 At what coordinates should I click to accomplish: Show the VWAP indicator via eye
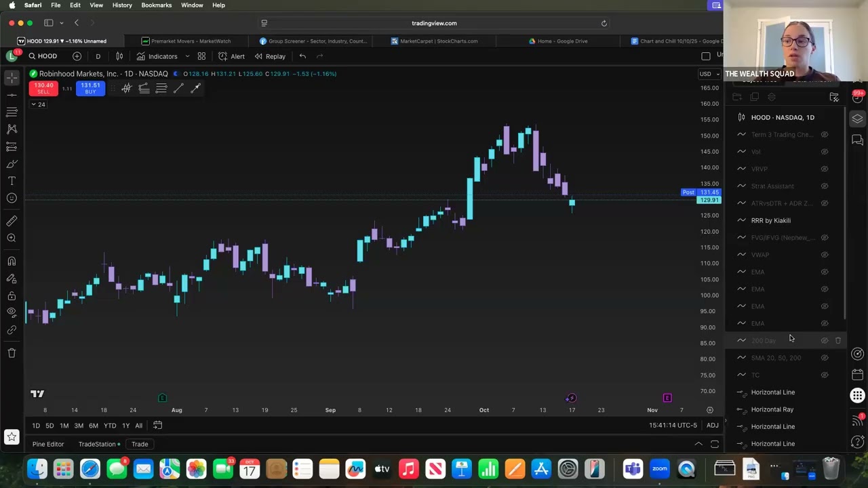coord(825,255)
